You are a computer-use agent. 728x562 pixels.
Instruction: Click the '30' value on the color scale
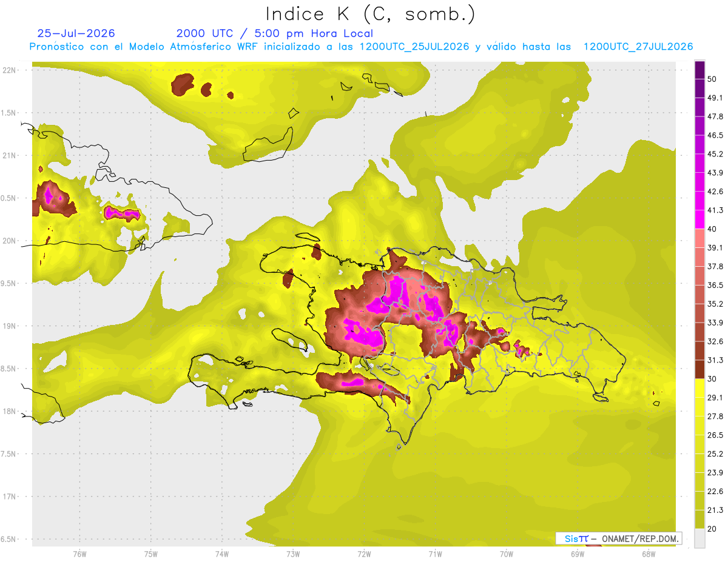[712, 379]
